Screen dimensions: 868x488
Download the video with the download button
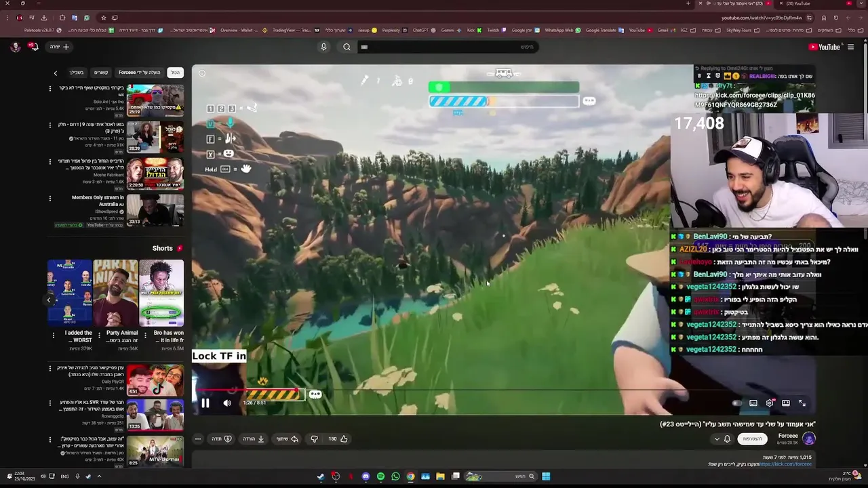coord(254,439)
